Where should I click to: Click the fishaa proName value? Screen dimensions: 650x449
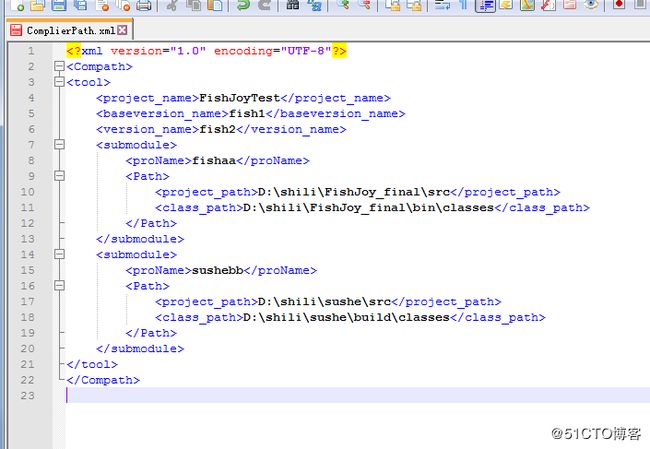click(214, 161)
